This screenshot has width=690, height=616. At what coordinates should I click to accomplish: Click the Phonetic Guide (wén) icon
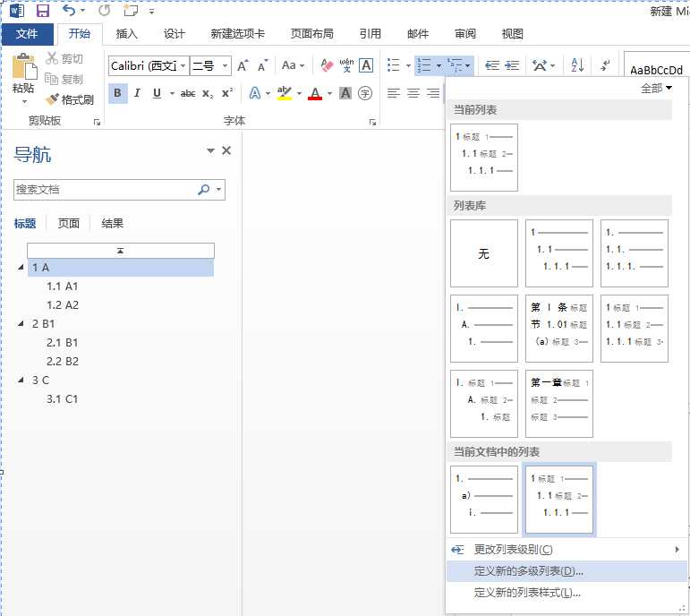(346, 65)
